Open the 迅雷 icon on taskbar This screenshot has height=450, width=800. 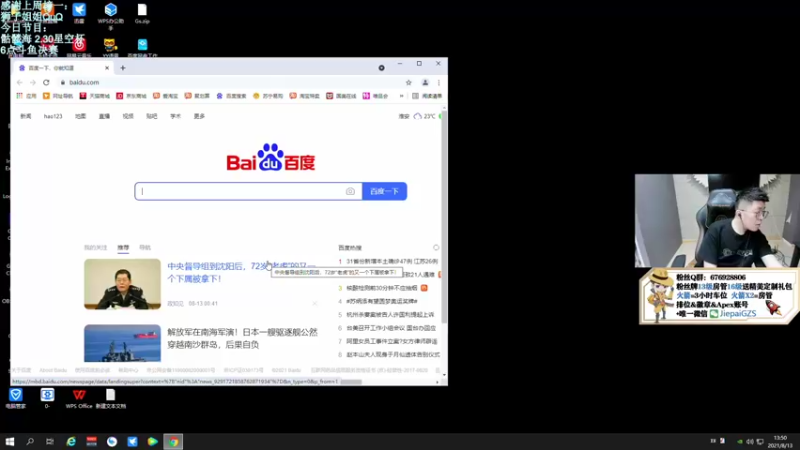tap(132, 441)
